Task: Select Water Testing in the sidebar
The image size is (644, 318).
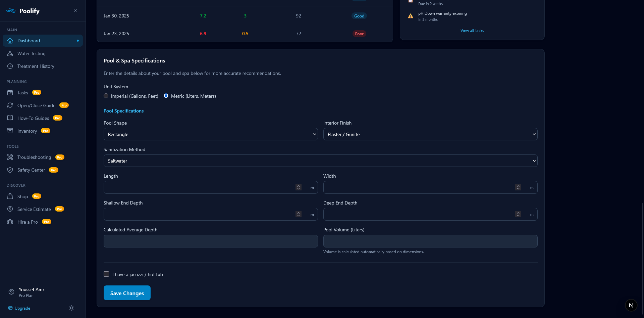Action: click(x=31, y=53)
